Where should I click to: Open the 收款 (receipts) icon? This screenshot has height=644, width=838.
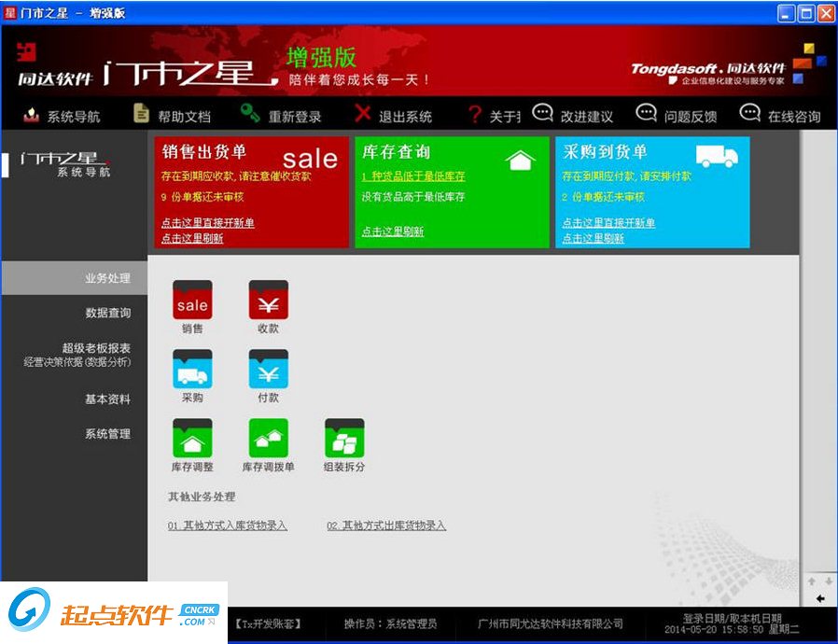267,299
